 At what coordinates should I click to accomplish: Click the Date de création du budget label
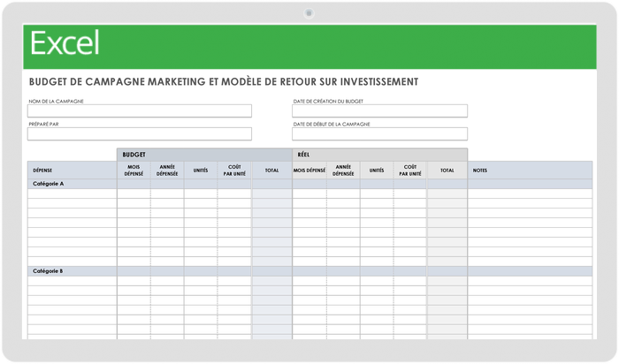tap(328, 102)
